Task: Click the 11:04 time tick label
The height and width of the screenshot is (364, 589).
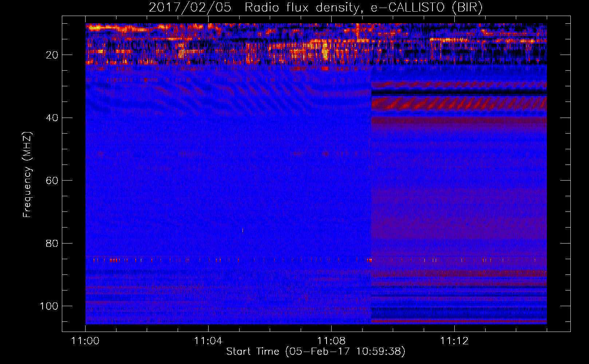Action: point(208,341)
